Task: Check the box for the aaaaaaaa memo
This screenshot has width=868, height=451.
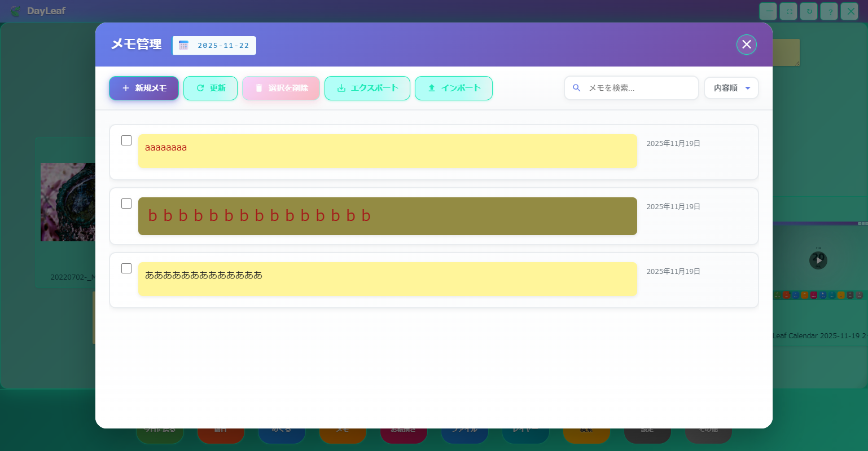Action: 126,140
